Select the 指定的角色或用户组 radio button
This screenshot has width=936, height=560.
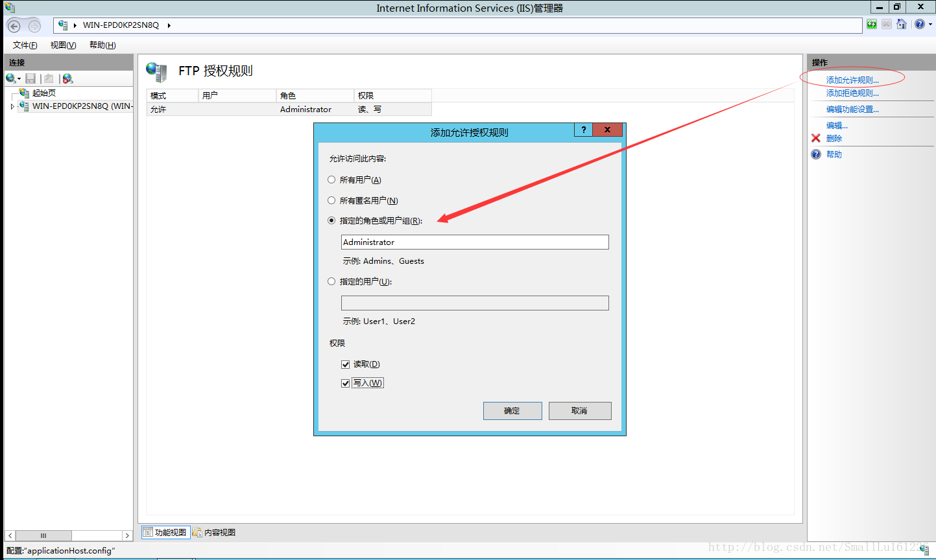(331, 220)
